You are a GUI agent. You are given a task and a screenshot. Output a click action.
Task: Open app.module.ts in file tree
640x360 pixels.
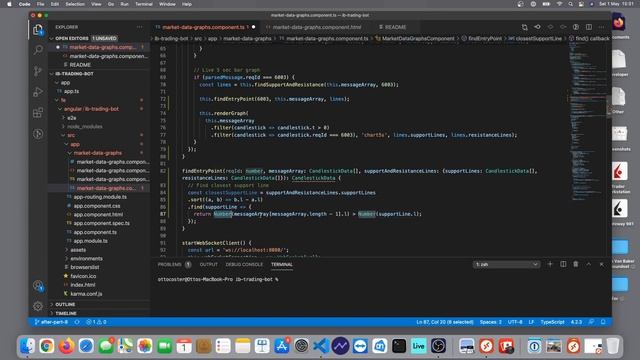90,241
